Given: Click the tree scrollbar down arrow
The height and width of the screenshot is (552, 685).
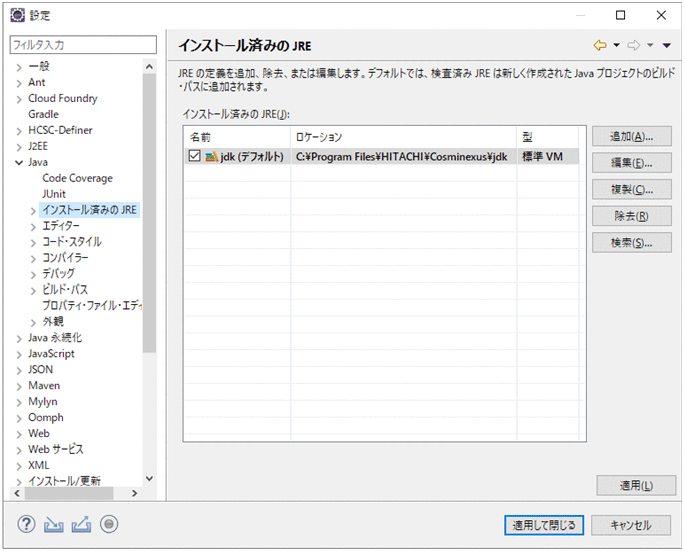Looking at the screenshot, I should [149, 479].
